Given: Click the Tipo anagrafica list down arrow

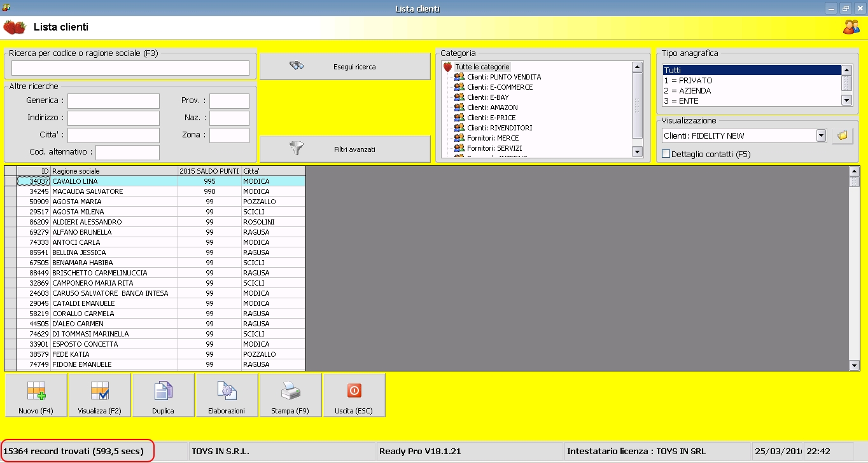Looking at the screenshot, I should click(x=846, y=100).
